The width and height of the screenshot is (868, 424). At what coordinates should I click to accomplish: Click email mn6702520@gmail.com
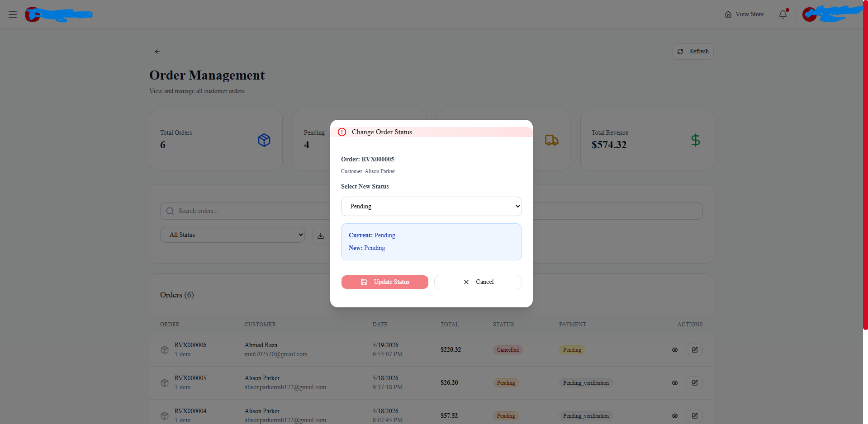pos(276,354)
